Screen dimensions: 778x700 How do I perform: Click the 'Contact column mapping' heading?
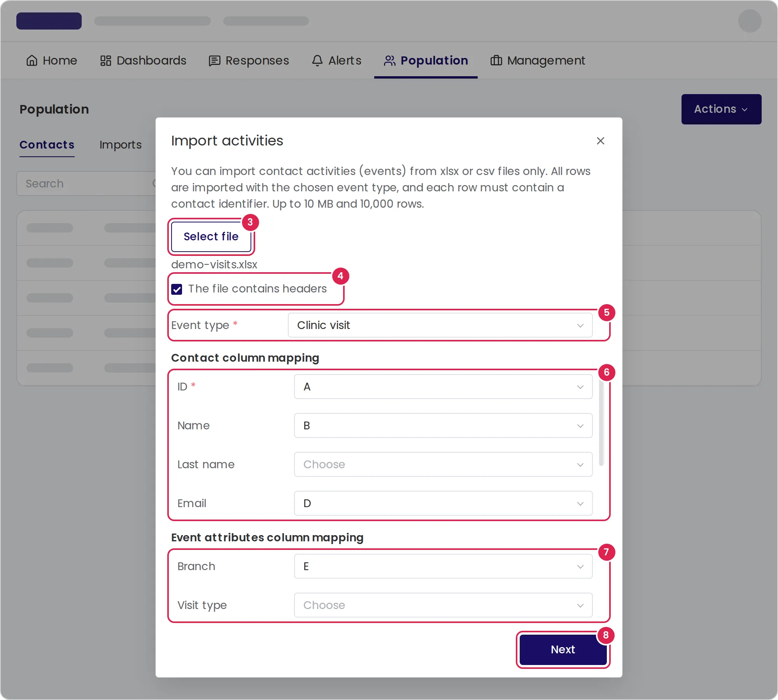(245, 358)
